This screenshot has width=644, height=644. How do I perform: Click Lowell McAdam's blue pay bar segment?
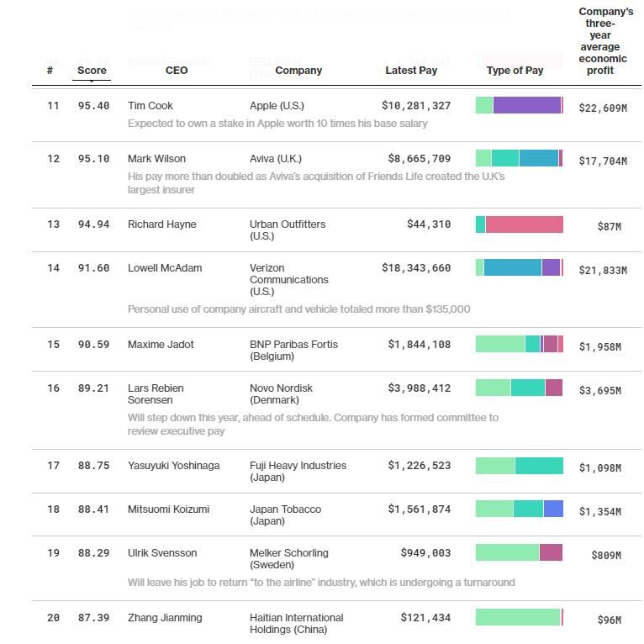point(513,268)
